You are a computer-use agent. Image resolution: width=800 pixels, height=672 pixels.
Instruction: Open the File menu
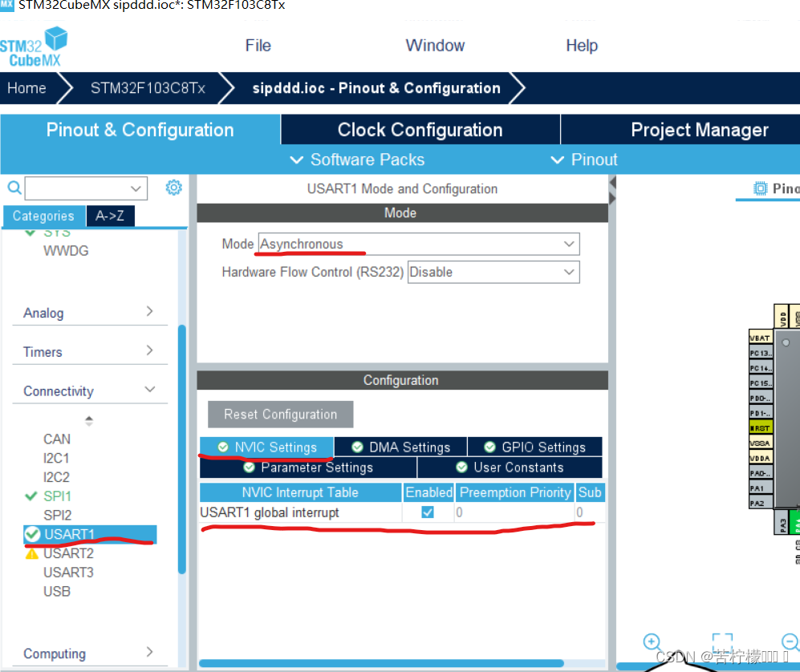[258, 46]
